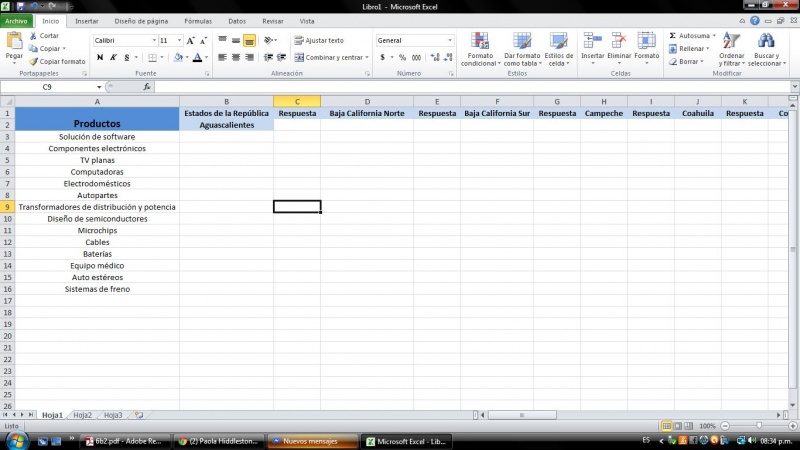Image resolution: width=800 pixels, height=450 pixels.
Task: Select the Copiar formato paintbrush
Action: pos(33,61)
